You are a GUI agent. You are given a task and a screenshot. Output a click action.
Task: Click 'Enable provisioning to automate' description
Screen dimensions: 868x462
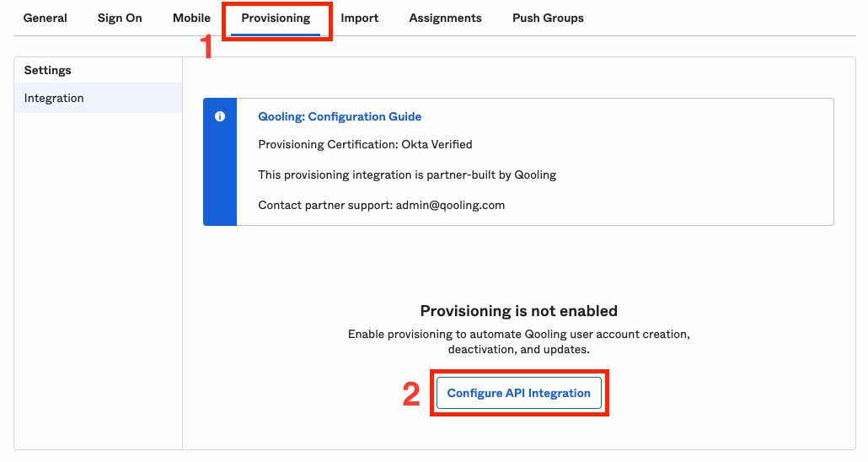(519, 341)
